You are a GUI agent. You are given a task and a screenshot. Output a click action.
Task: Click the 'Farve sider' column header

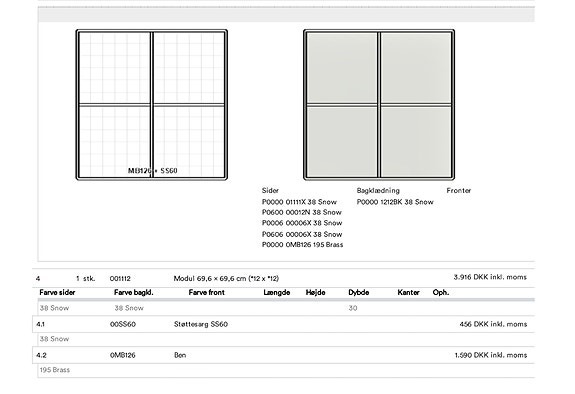click(x=57, y=292)
